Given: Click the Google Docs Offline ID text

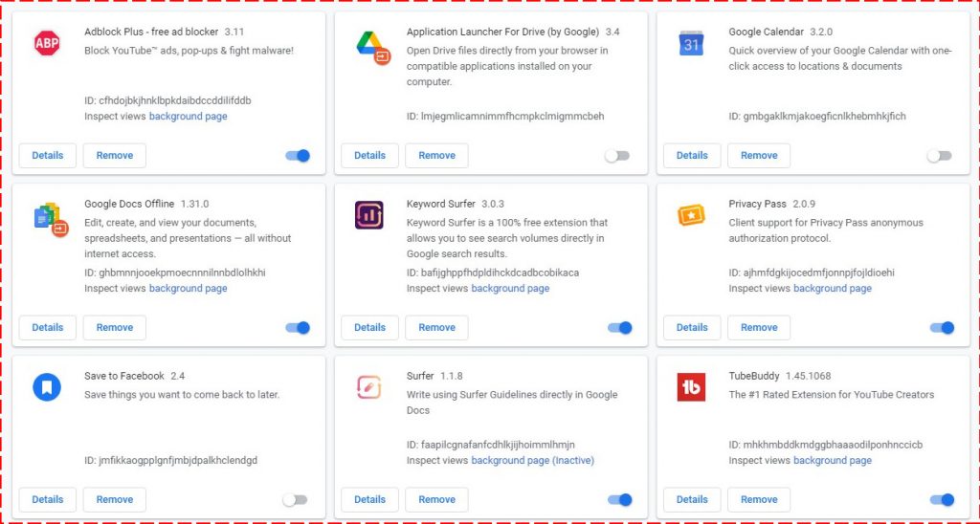Looking at the screenshot, I should click(x=175, y=273).
